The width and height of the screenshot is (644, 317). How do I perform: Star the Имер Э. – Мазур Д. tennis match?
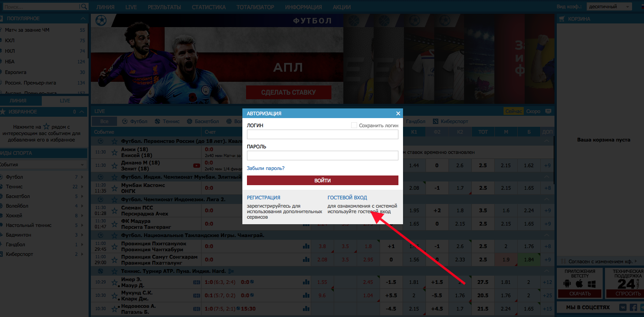click(x=115, y=282)
